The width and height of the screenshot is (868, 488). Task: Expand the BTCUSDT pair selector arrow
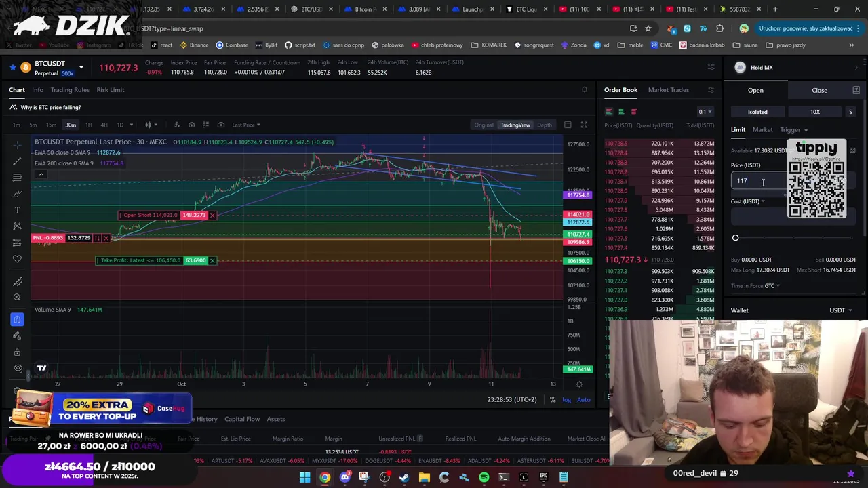tap(81, 67)
